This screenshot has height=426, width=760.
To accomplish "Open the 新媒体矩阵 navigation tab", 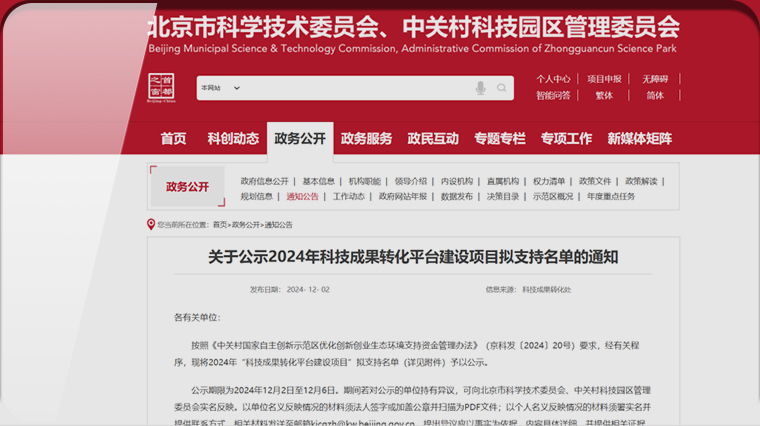I will (639, 139).
